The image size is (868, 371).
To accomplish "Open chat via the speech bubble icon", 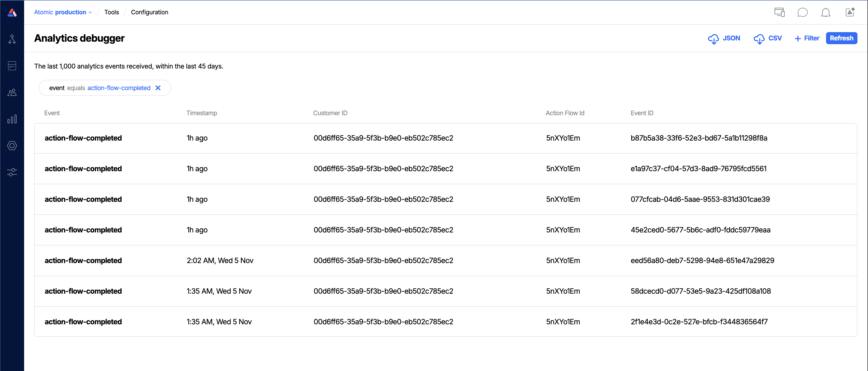I will 803,13.
